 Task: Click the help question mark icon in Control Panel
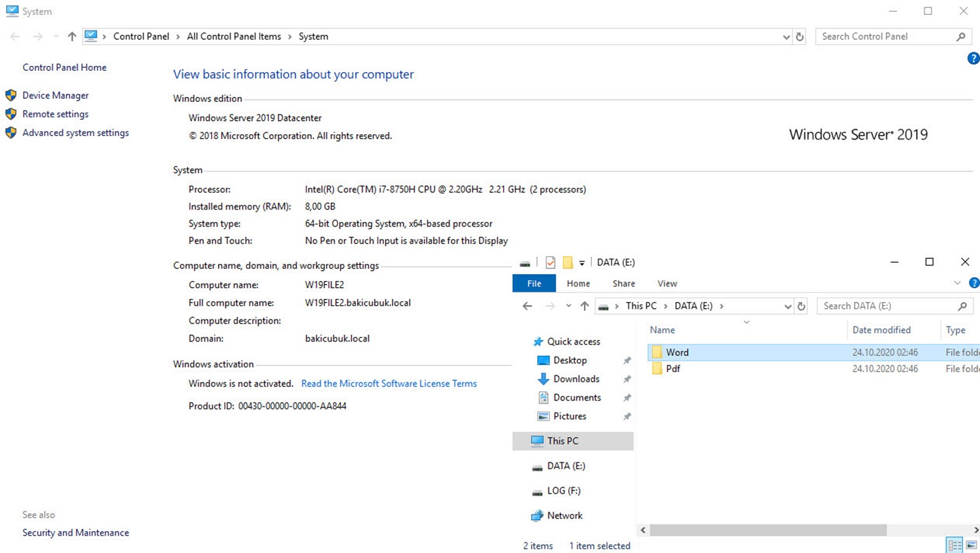click(973, 58)
